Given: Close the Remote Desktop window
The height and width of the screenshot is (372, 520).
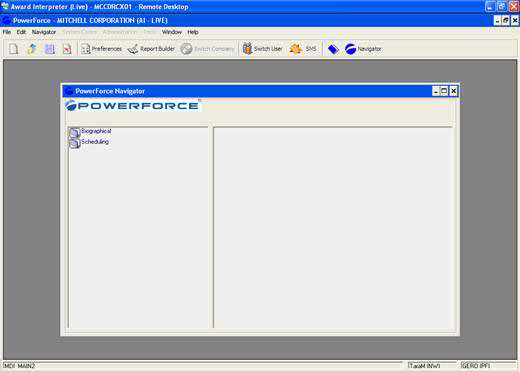Looking at the screenshot, I should tap(514, 6).
